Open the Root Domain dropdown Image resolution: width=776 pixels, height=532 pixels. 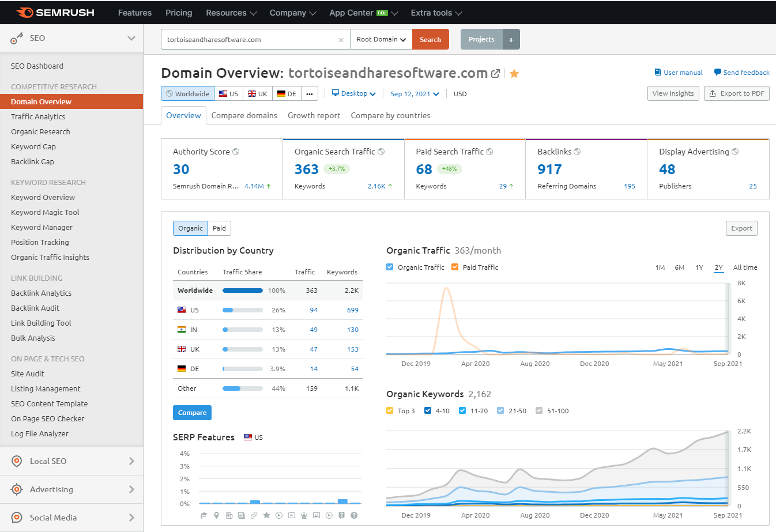[x=381, y=40]
